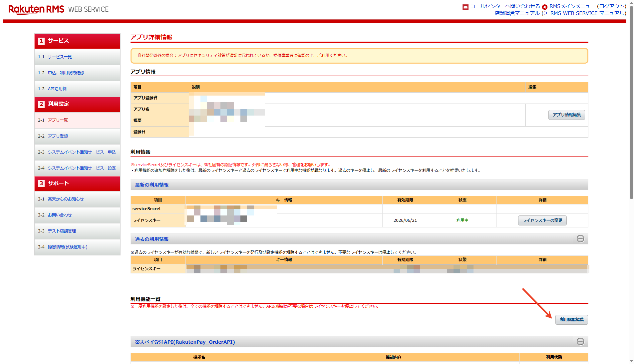Click the 利用中 status text
Image resolution: width=634 pixels, height=364 pixels.
coord(462,220)
